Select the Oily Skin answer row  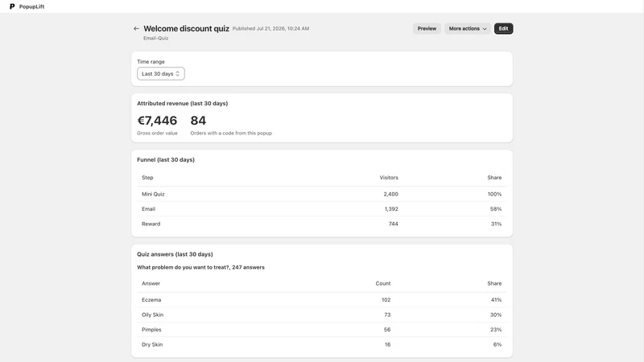(321, 315)
